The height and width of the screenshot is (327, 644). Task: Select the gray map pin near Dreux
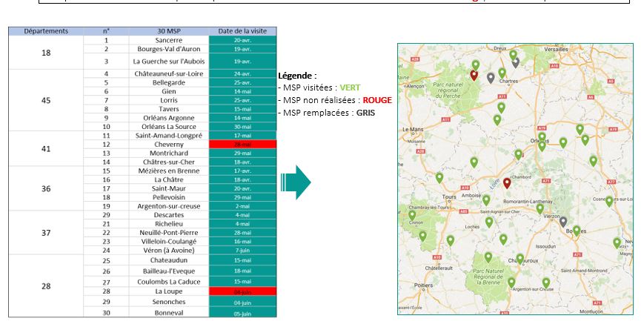pyautogui.click(x=515, y=63)
